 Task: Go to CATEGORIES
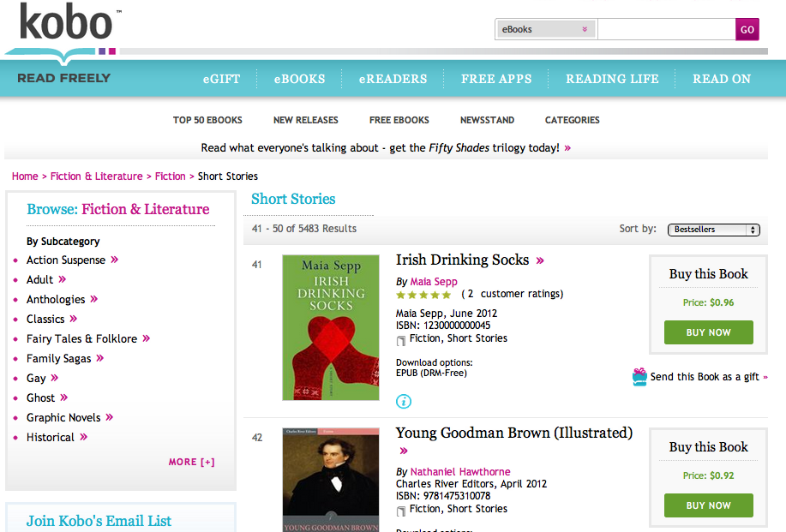point(572,120)
